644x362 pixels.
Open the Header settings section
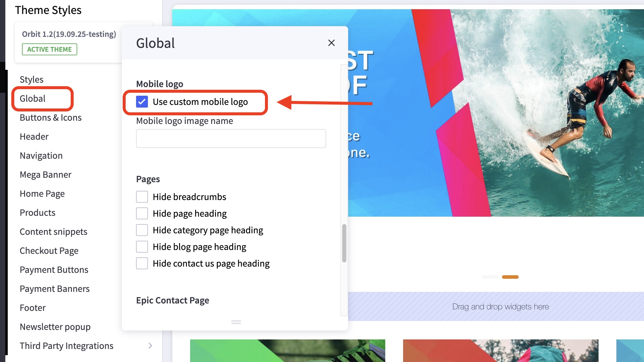point(34,137)
